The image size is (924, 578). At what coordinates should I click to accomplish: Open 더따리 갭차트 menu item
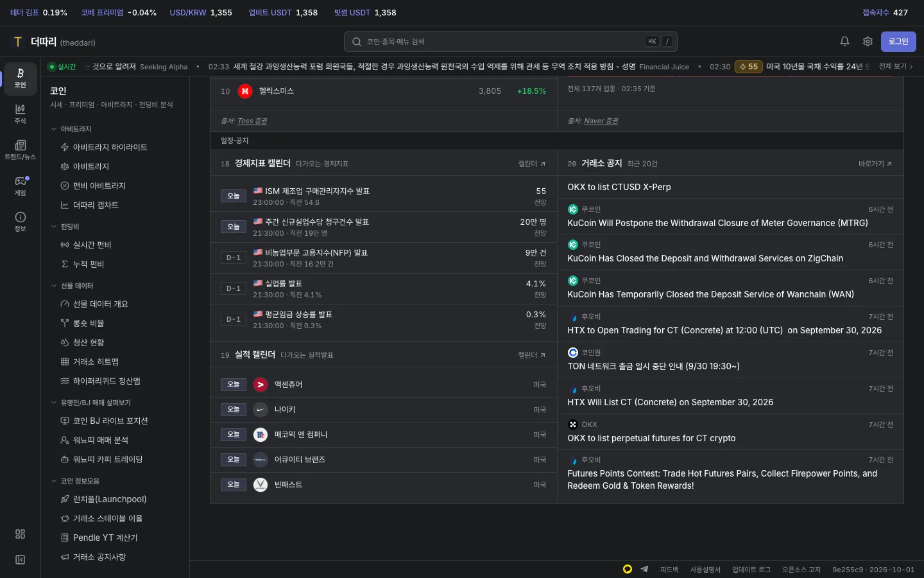tap(115, 205)
